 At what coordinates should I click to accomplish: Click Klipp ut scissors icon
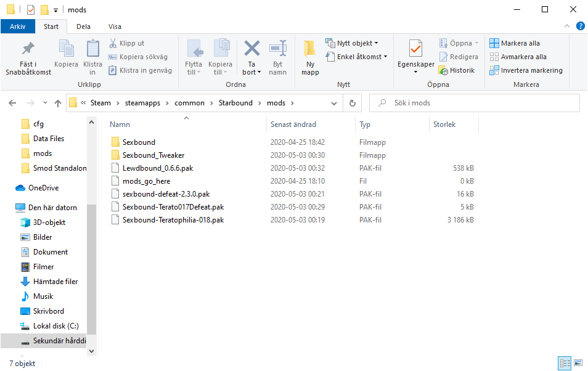point(113,43)
